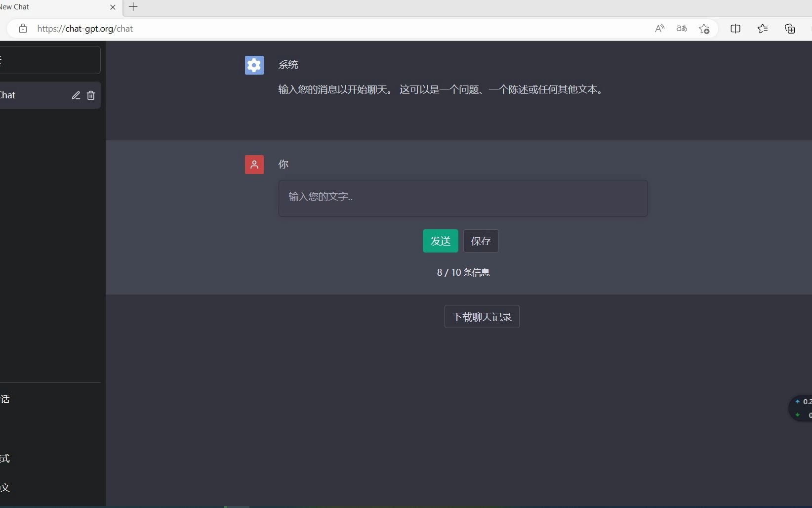Open the favorites list icon
The image size is (812, 508).
click(763, 28)
